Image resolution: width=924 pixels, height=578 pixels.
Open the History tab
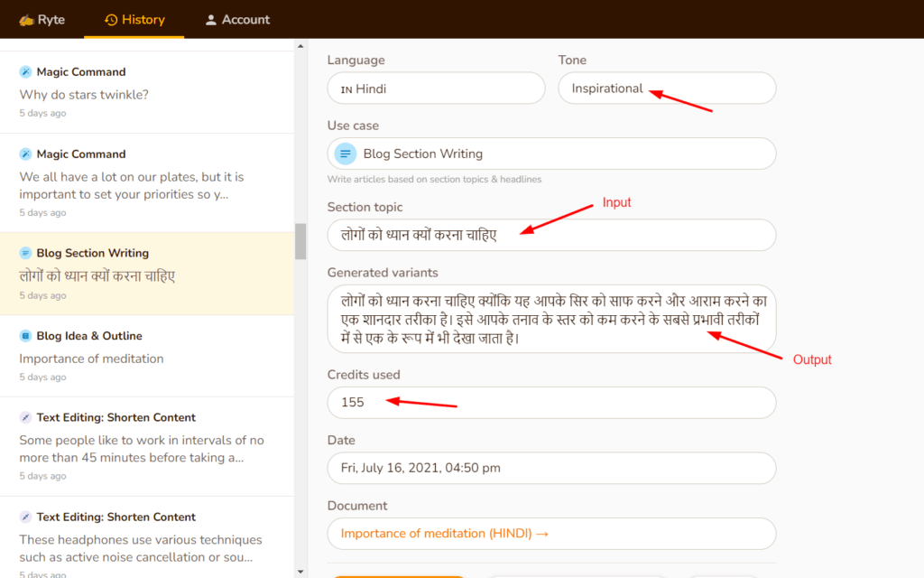pos(134,20)
